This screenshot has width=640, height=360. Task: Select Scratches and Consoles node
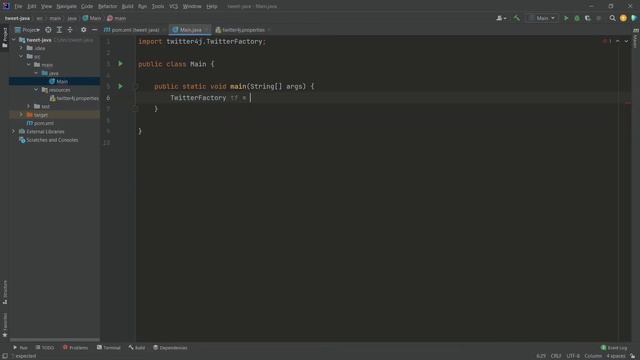[49, 140]
